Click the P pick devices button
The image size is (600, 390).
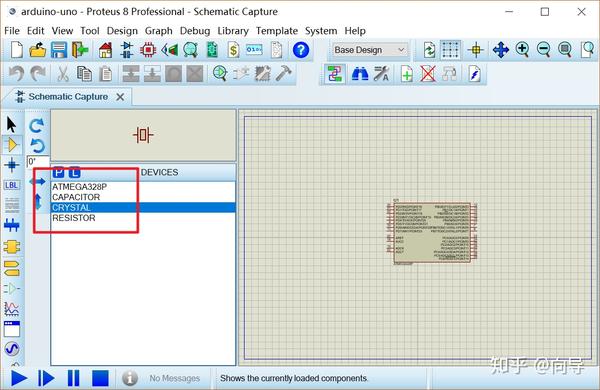tap(59, 173)
